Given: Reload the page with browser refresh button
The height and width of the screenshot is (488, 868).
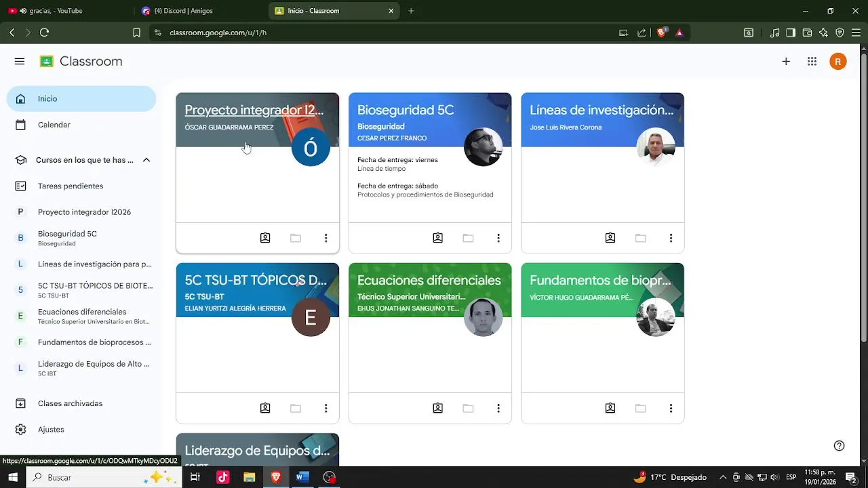Looking at the screenshot, I should [x=44, y=33].
